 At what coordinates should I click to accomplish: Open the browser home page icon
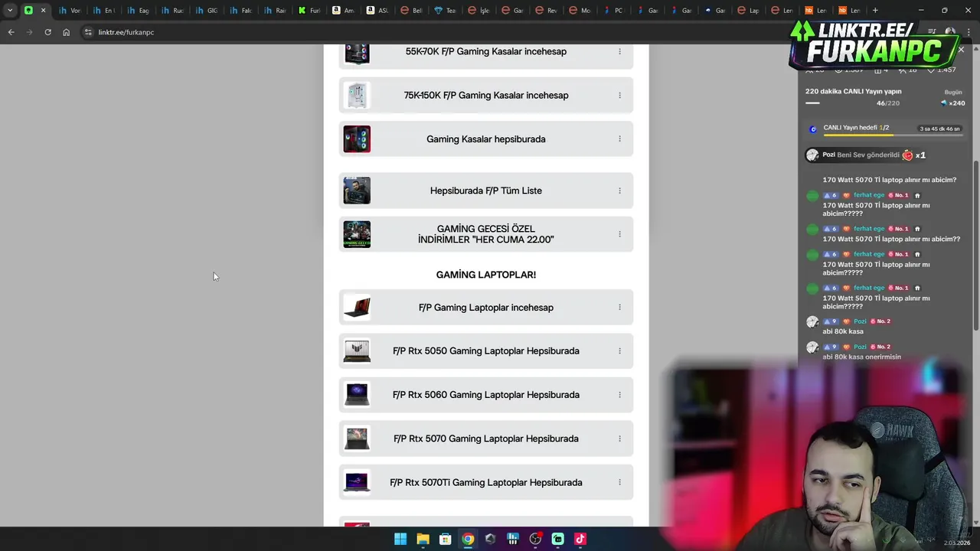(66, 32)
